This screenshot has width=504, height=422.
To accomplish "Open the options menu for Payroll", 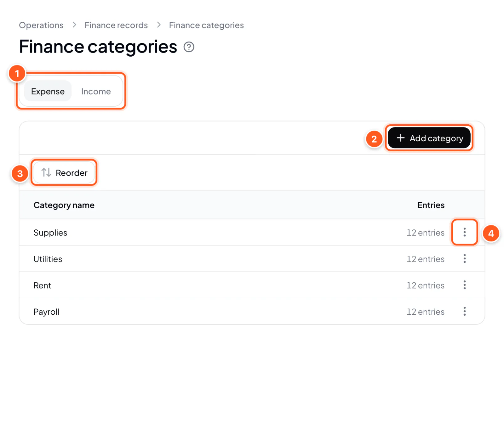I will point(465,312).
